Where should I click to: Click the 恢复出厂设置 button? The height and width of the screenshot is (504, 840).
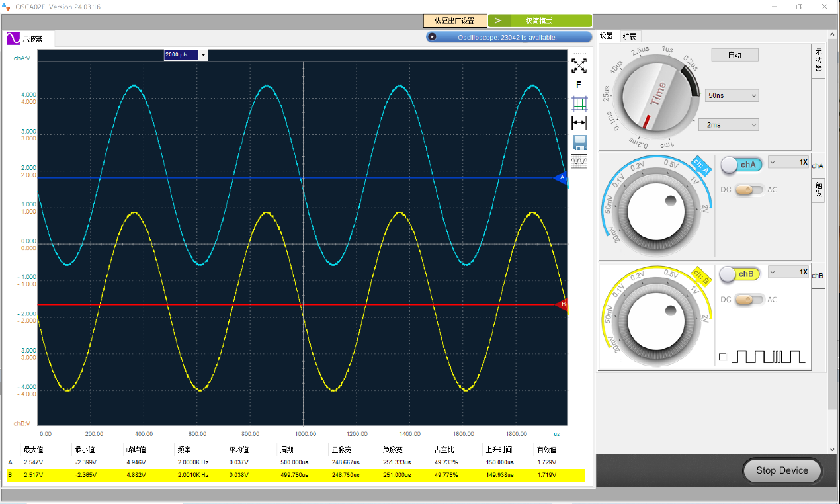[x=454, y=21]
